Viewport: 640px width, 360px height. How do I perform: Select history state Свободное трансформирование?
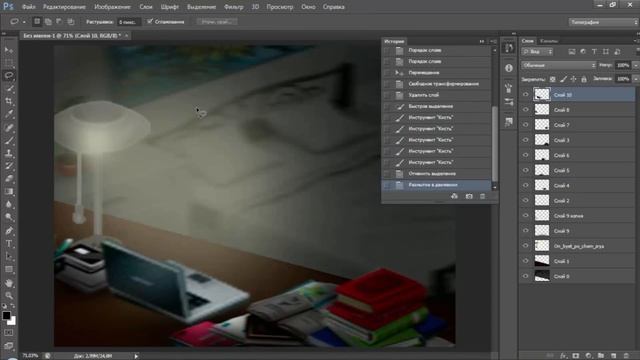436,84
